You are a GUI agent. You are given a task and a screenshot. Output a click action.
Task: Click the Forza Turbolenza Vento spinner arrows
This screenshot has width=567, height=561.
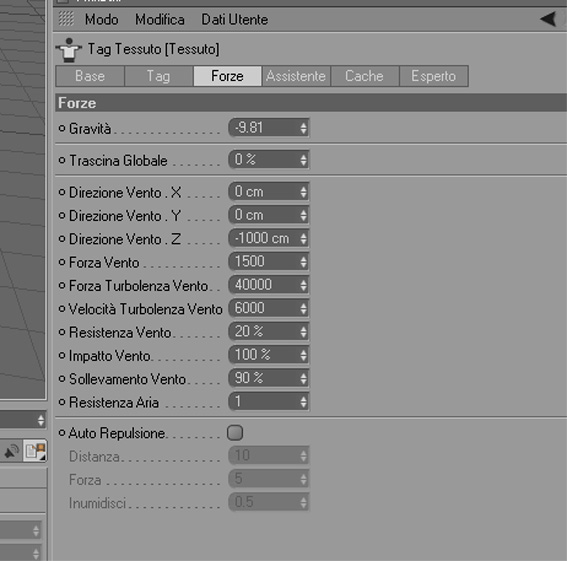303,285
